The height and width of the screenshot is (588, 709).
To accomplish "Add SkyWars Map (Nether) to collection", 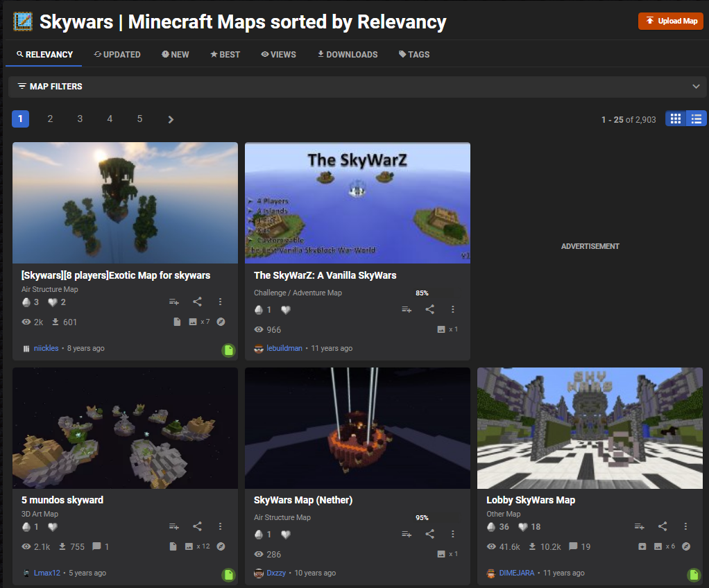I will pyautogui.click(x=407, y=534).
